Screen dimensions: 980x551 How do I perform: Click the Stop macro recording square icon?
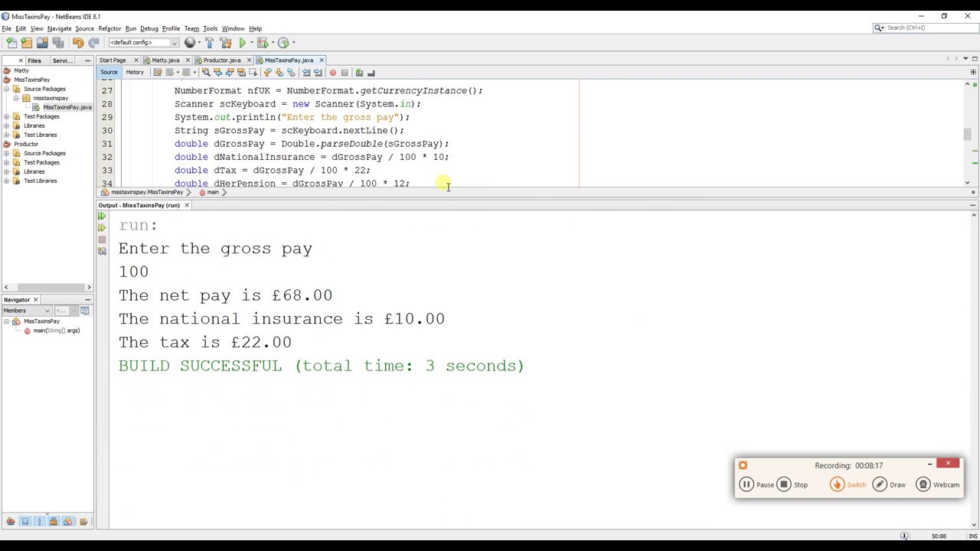tap(345, 73)
